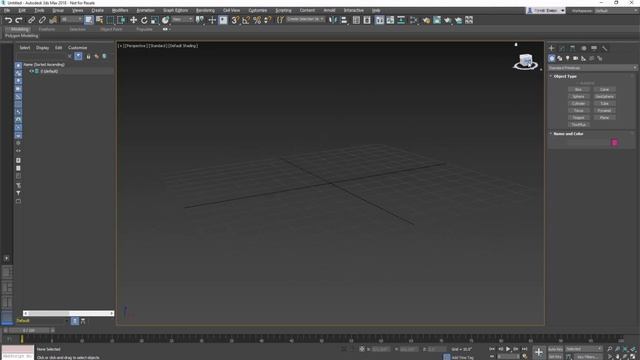Click the Undo arrow in the main toolbar

8,20
